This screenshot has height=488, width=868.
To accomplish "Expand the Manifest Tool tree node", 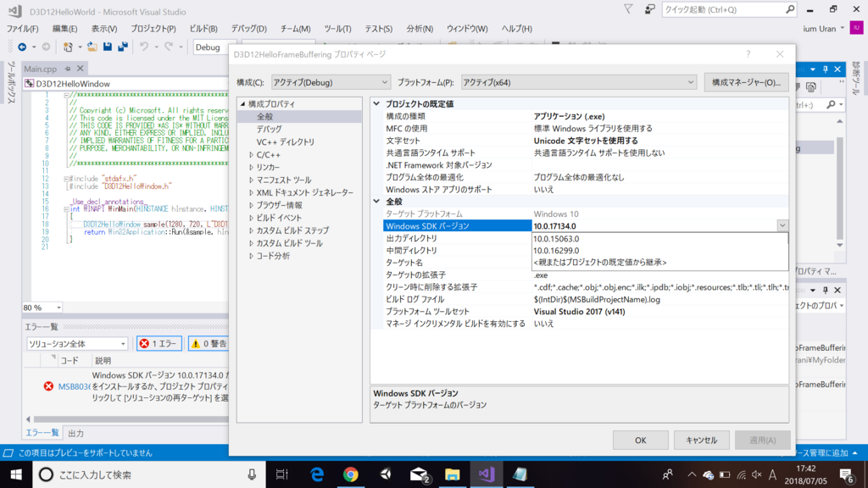I will [x=251, y=180].
